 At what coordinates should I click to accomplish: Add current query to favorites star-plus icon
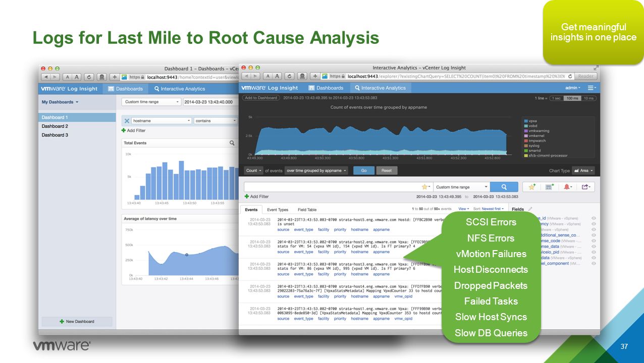pyautogui.click(x=532, y=187)
